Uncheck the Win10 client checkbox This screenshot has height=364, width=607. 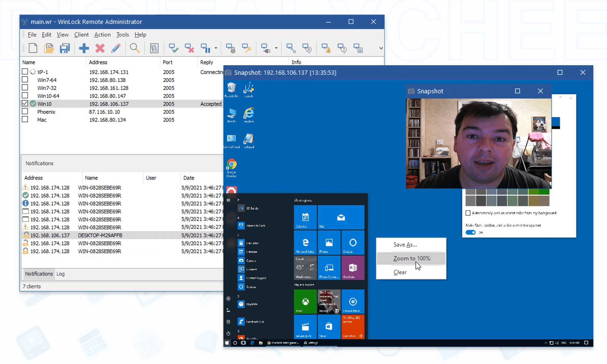point(25,103)
